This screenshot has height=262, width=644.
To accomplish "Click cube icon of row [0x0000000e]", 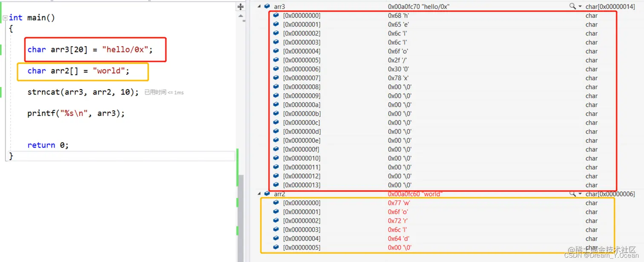I will (x=276, y=140).
